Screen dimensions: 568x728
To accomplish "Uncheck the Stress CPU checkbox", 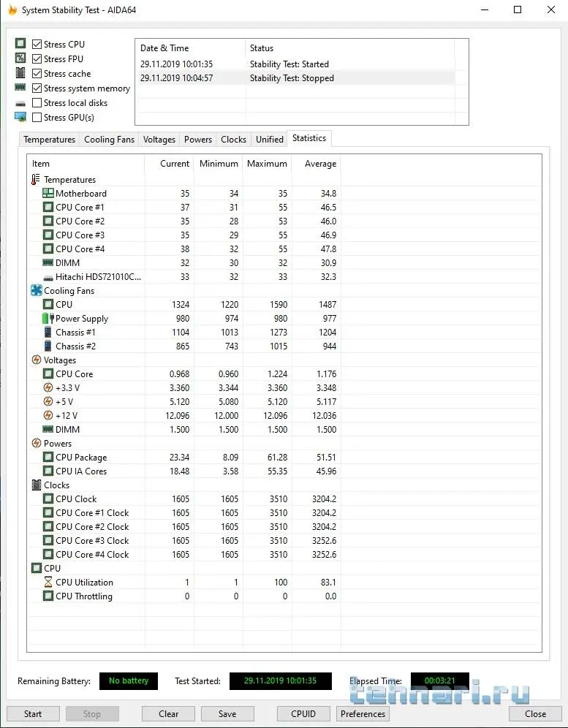I will pos(37,44).
